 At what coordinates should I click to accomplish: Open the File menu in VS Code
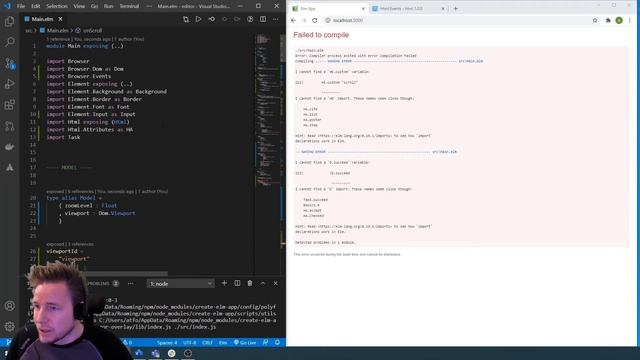coord(21,6)
